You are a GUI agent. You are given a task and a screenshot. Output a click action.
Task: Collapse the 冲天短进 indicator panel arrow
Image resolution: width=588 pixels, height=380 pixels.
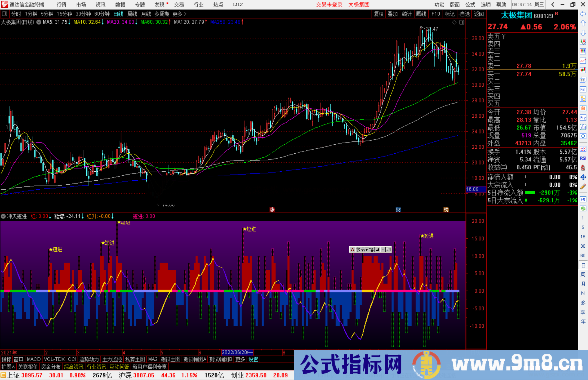tap(3, 216)
